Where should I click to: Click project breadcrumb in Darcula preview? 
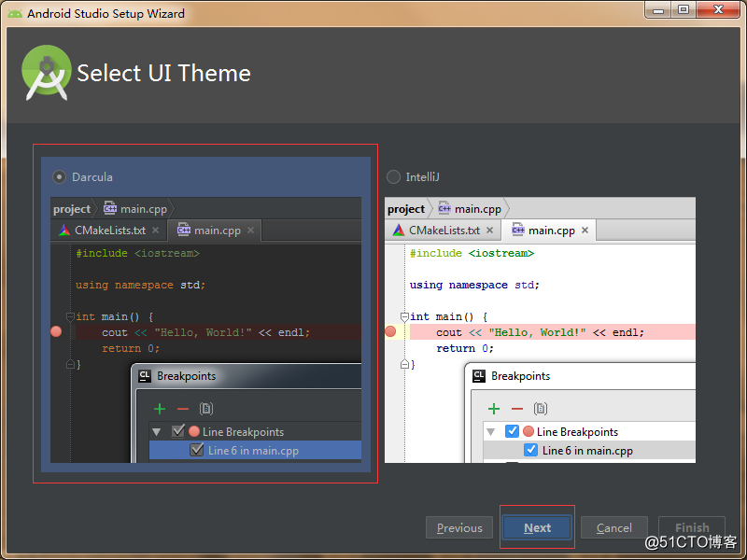pyautogui.click(x=72, y=209)
